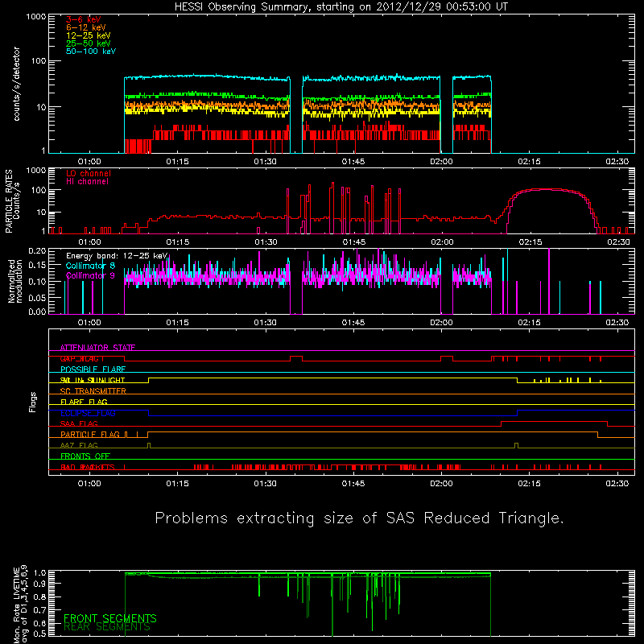The width and height of the screenshot is (644, 644).
Task: Click the ATTENUATOR_STATE flag label
Action: [97, 348]
